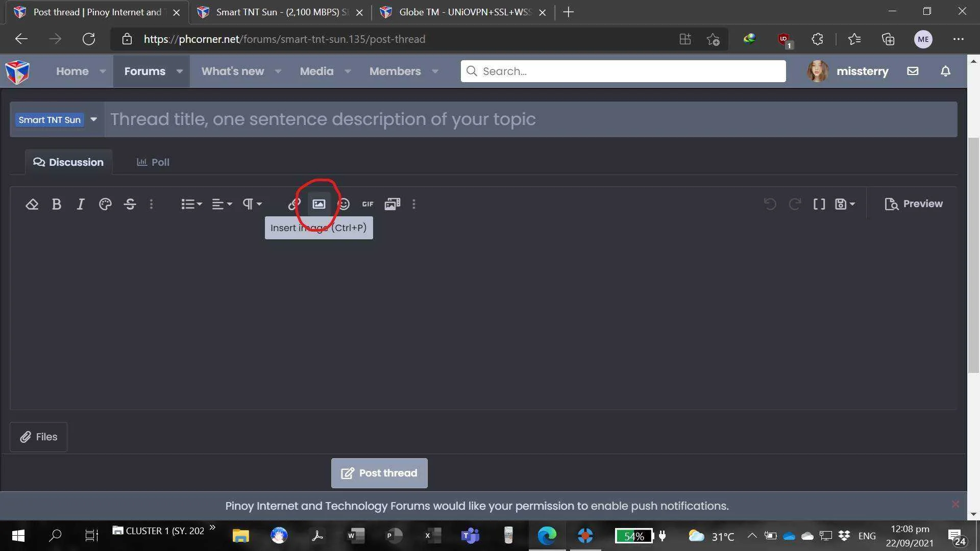Expand the paragraph format dropdown
Viewport: 980px width, 551px height.
click(252, 204)
